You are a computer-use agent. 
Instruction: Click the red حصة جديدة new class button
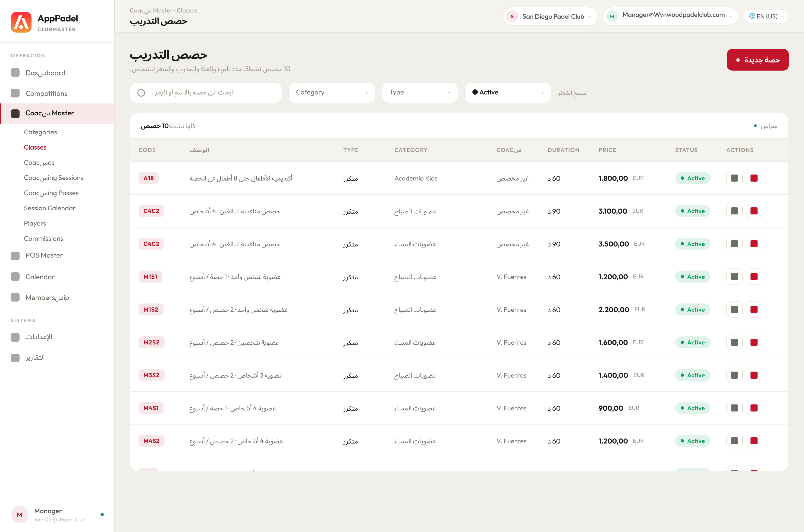coord(758,60)
